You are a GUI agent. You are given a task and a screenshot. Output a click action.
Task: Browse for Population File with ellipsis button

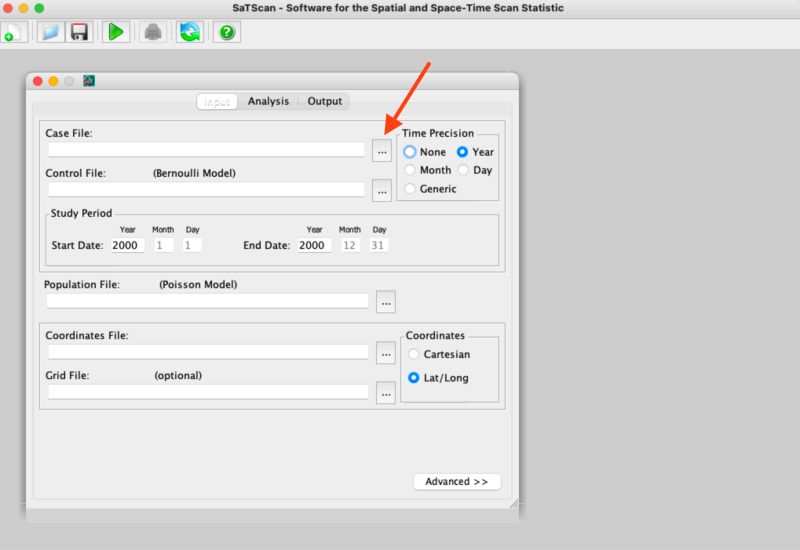click(386, 302)
